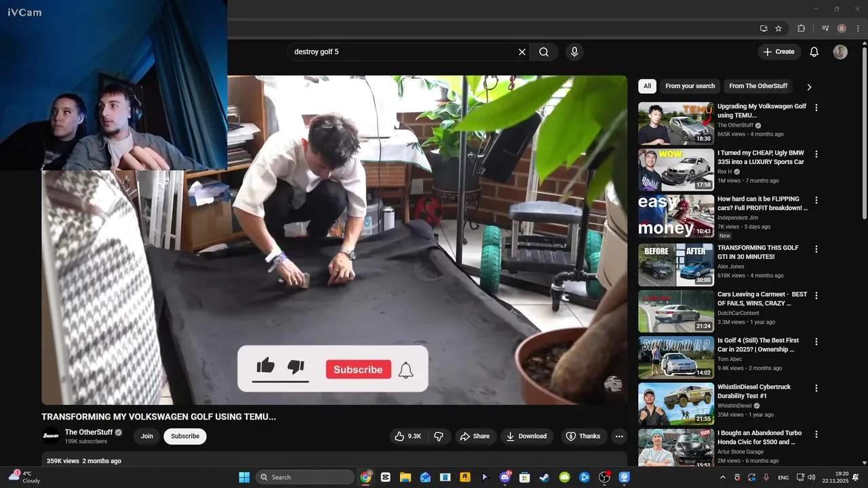Open Upgrading My Volkswagen Golf thumbnail
This screenshot has height=488, width=868.
click(x=676, y=123)
